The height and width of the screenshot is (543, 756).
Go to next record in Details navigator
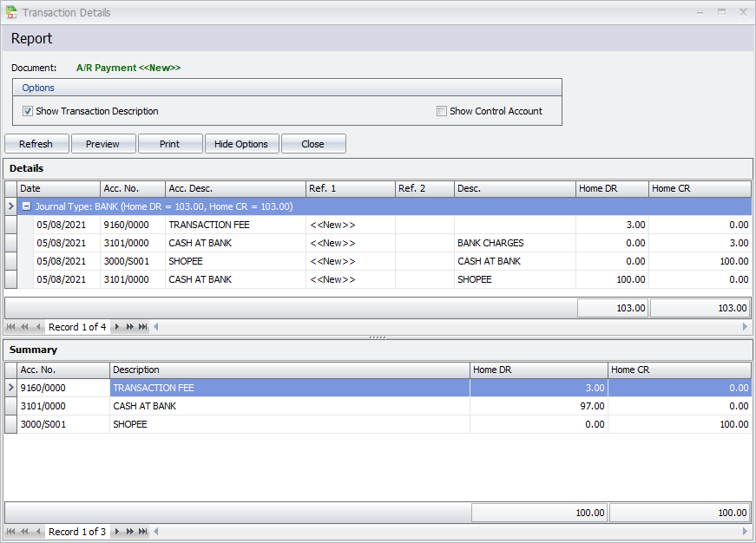click(117, 327)
